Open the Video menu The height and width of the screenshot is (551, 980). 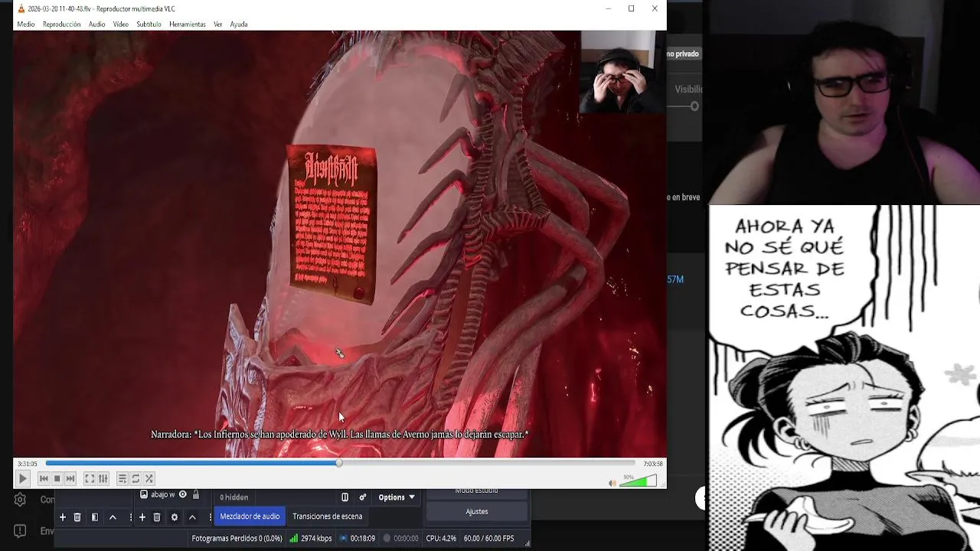[x=121, y=24]
